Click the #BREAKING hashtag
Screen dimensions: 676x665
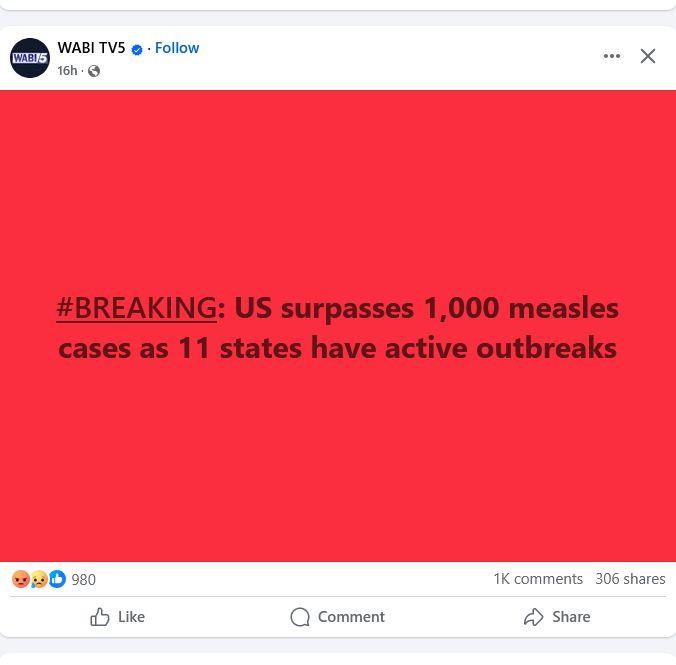click(137, 307)
